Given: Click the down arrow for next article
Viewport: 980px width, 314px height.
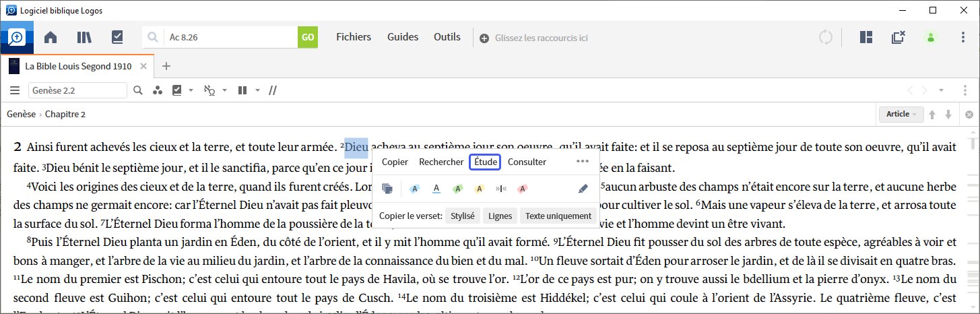Looking at the screenshot, I should [948, 115].
